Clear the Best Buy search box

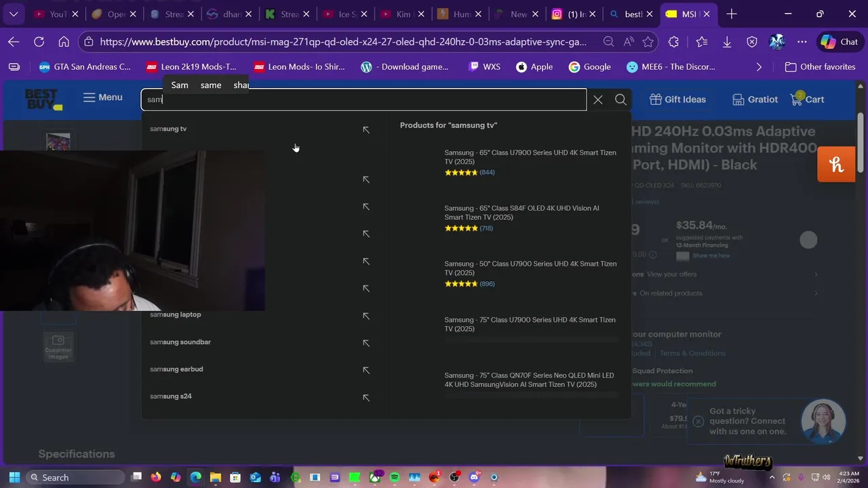tap(597, 100)
